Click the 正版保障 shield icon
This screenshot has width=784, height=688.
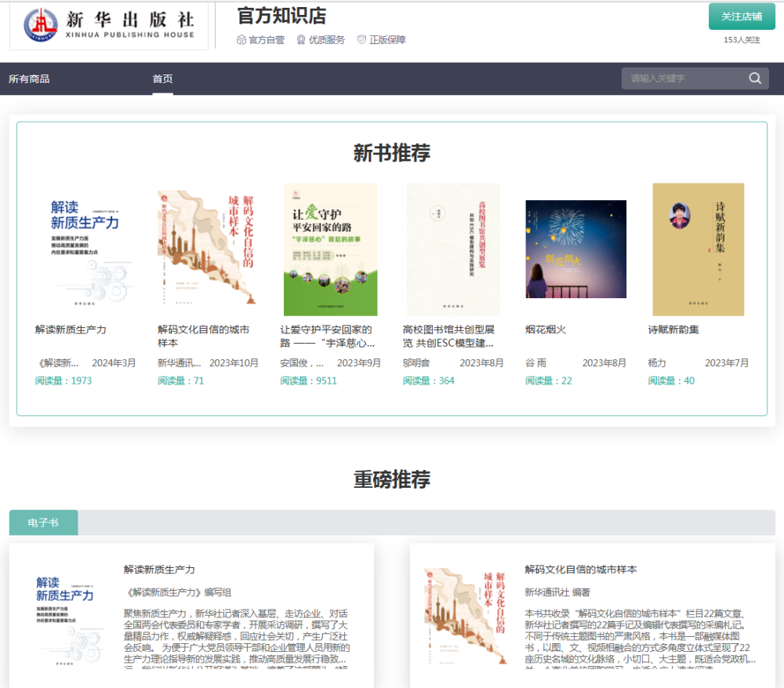[x=361, y=40]
